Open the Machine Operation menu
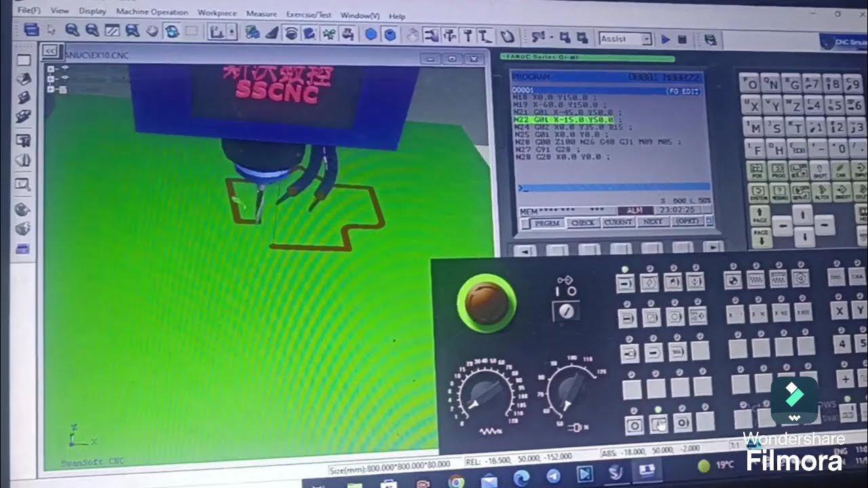 (152, 12)
